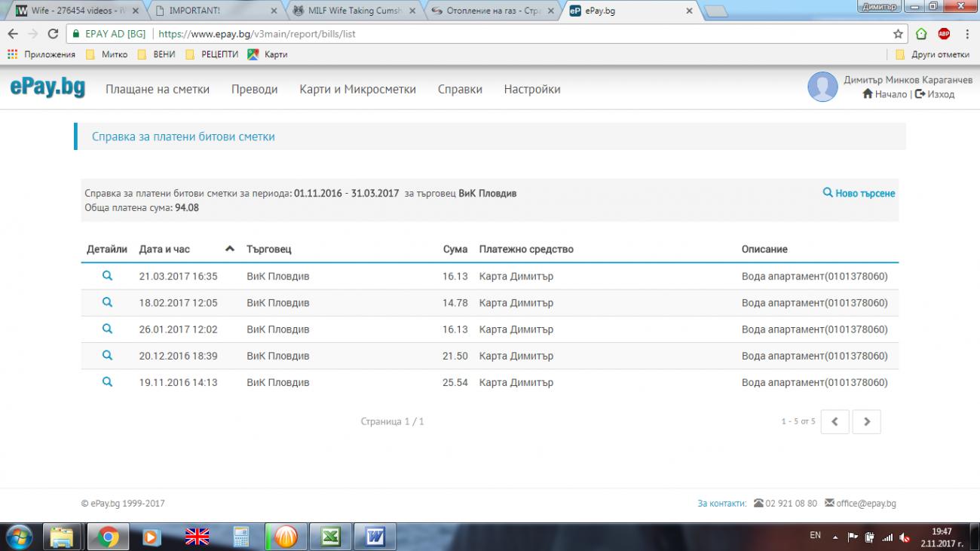The image size is (980, 551).
Task: Bookmark page with star icon
Action: 898,34
